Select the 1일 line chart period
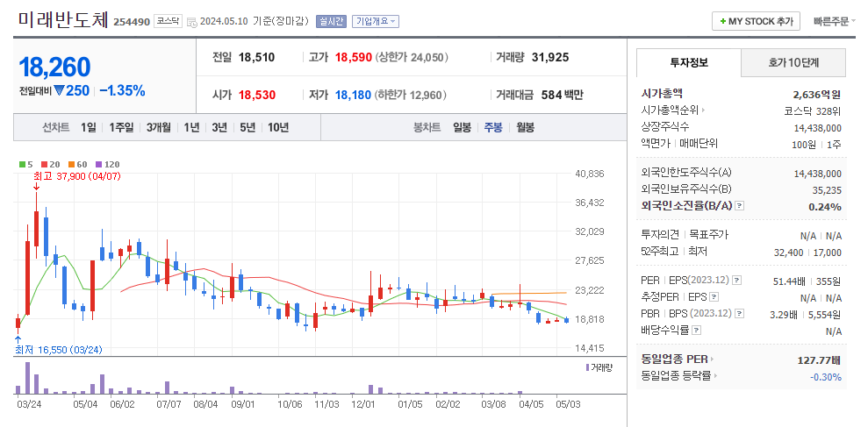This screenshot has width=868, height=427. click(88, 127)
